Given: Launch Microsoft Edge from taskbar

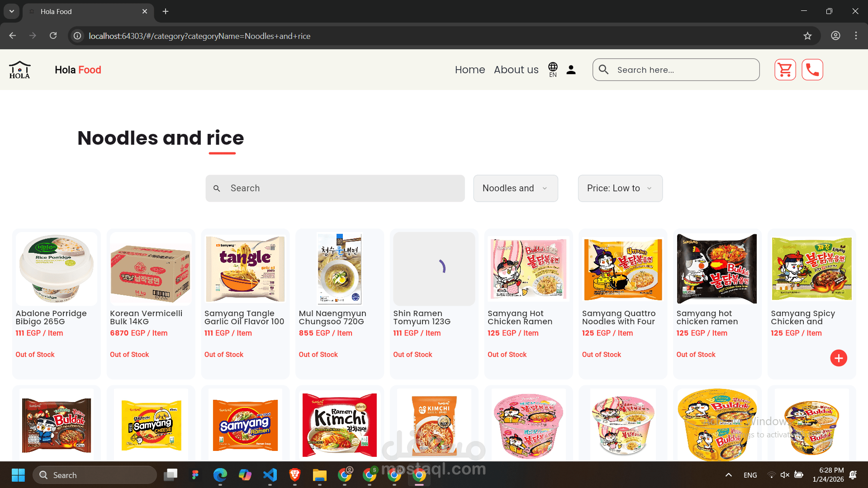Looking at the screenshot, I should pos(220,475).
